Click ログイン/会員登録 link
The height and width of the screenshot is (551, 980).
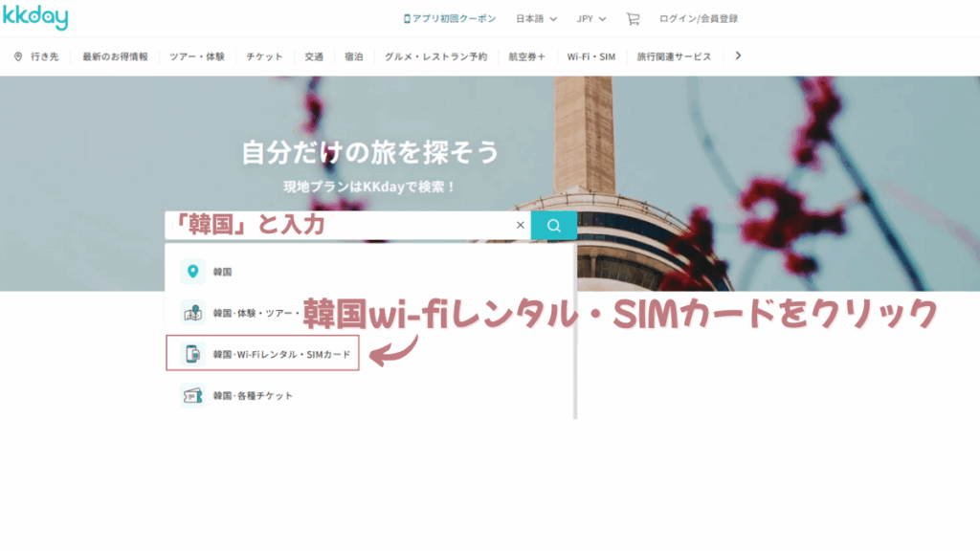point(698,19)
